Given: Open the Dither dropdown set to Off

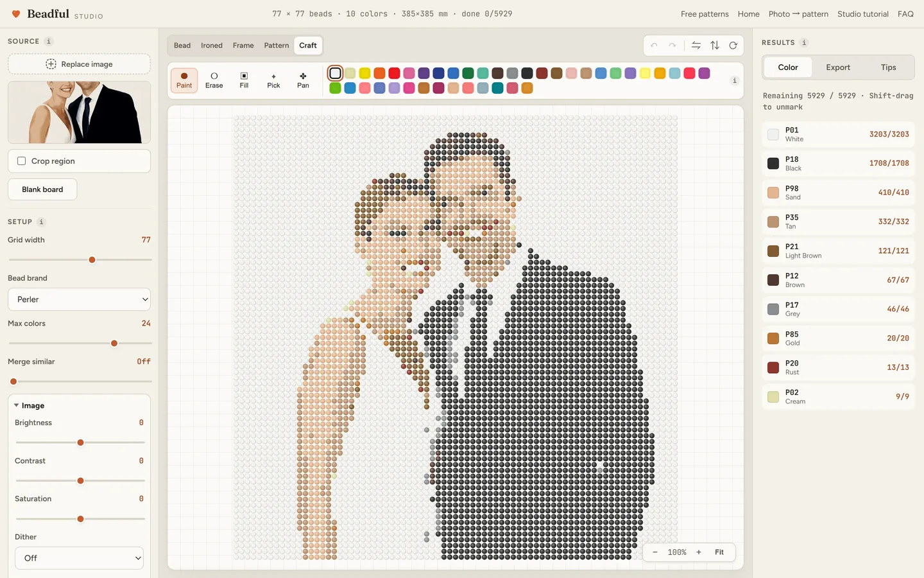Looking at the screenshot, I should coord(79,558).
